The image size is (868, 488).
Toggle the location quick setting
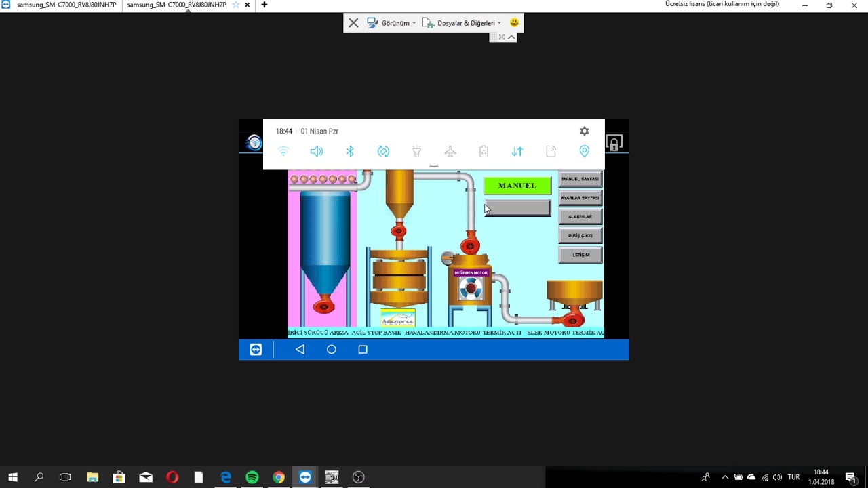[x=584, y=152]
